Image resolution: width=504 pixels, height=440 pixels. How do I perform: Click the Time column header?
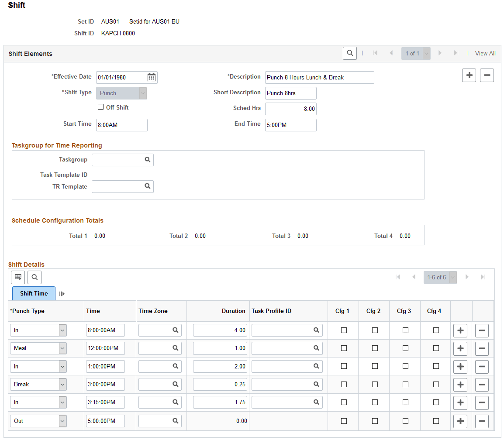(x=93, y=311)
